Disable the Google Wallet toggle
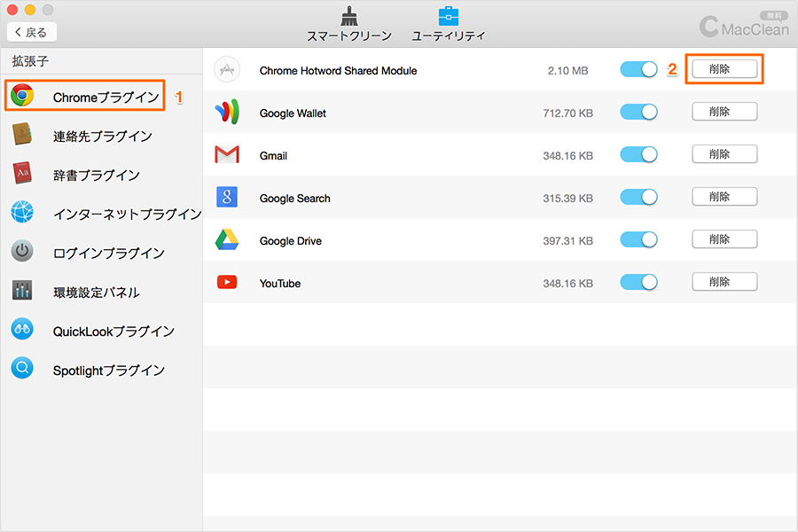 tap(638, 112)
